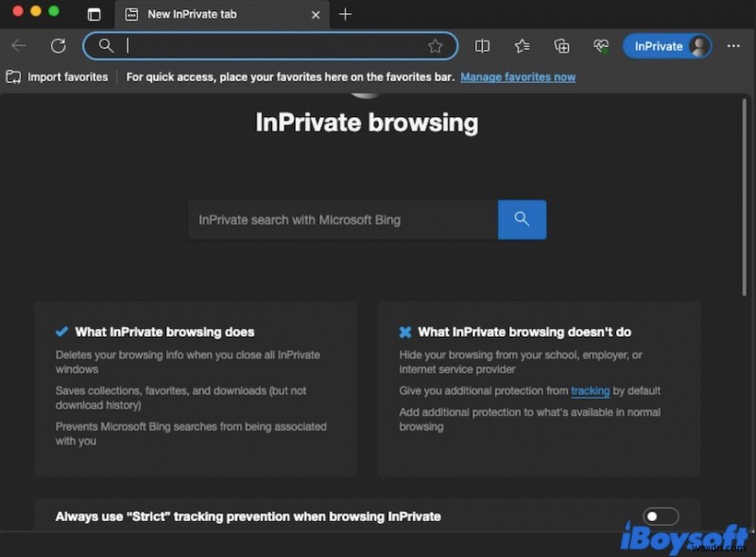Click the blue checkmark icon
Viewport: 756px width, 557px height.
coord(61,332)
